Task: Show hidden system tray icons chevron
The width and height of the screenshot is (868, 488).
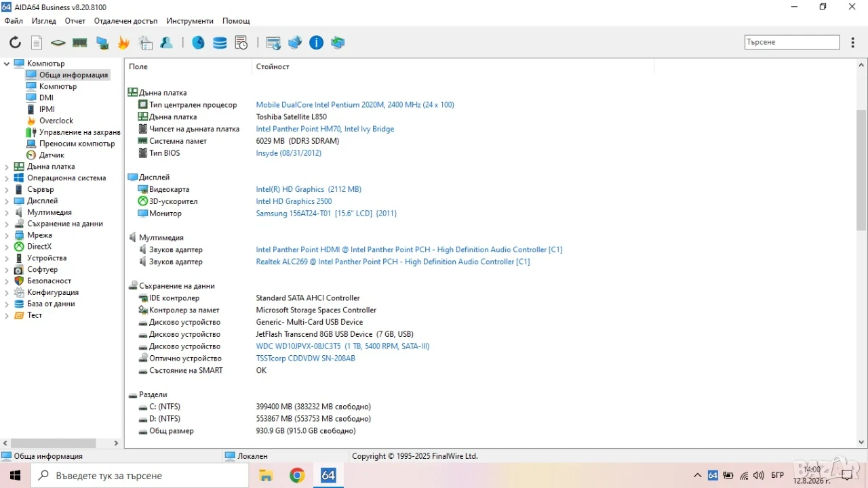Action: (697, 475)
